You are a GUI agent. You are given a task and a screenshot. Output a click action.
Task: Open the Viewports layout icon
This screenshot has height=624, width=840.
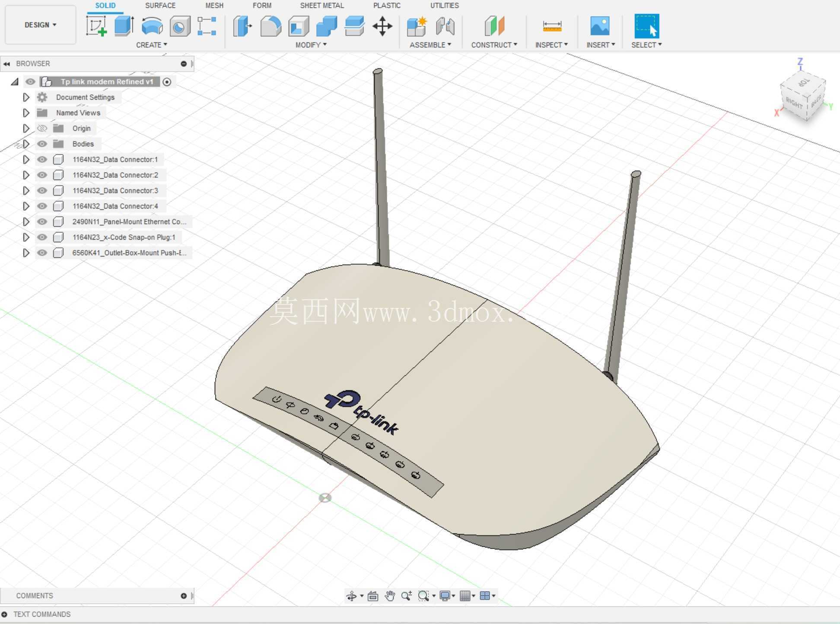pos(485,596)
